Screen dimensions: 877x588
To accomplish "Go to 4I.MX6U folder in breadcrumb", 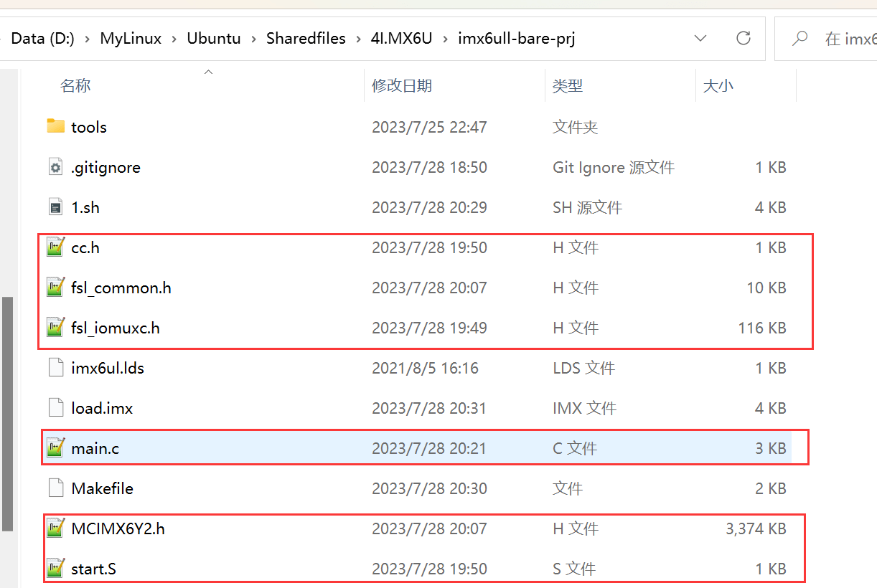I will click(401, 38).
